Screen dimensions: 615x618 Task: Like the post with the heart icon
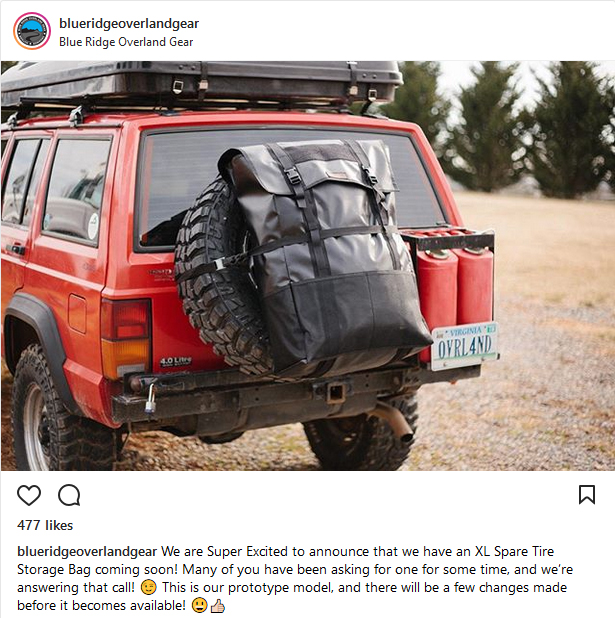29,495
